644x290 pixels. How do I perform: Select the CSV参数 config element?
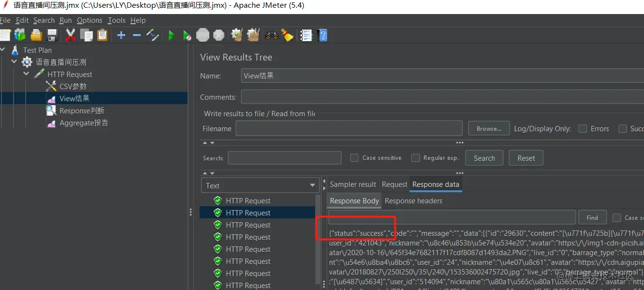pyautogui.click(x=73, y=86)
